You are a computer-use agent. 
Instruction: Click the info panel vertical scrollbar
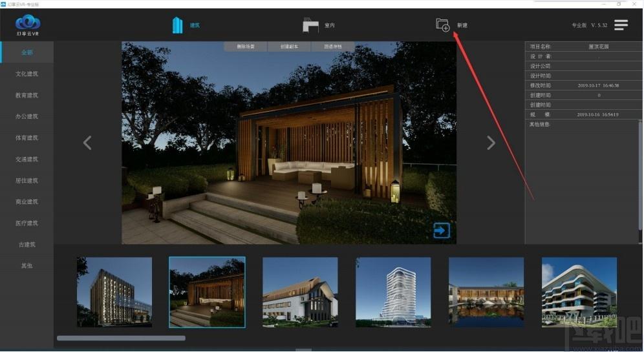[640, 176]
